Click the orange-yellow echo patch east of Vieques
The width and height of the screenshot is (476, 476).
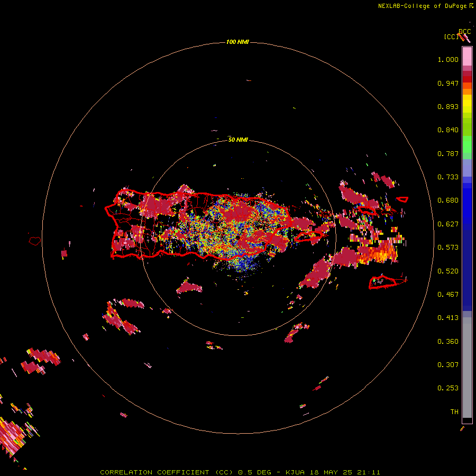pyautogui.click(x=379, y=253)
